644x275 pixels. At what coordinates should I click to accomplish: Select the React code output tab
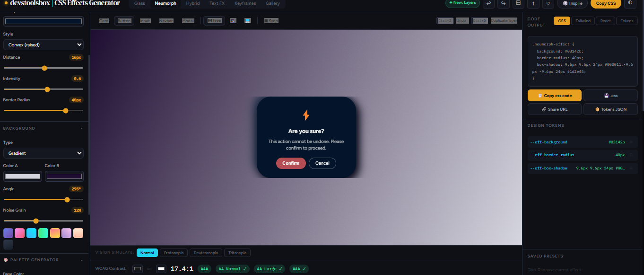pyautogui.click(x=606, y=21)
